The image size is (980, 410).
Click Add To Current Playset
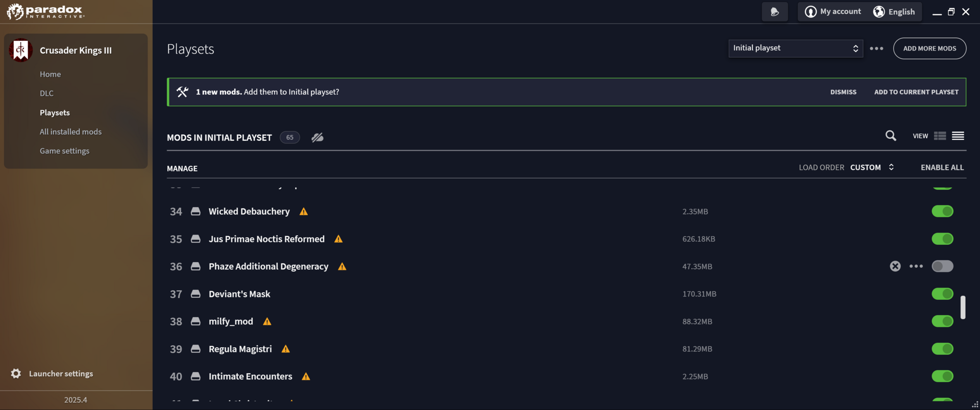pos(916,92)
